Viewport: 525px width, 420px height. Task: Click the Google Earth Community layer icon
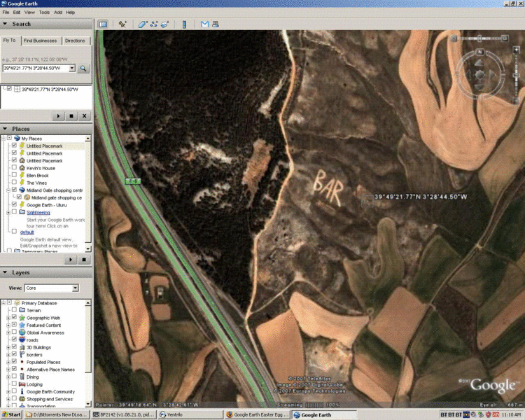coord(22,391)
